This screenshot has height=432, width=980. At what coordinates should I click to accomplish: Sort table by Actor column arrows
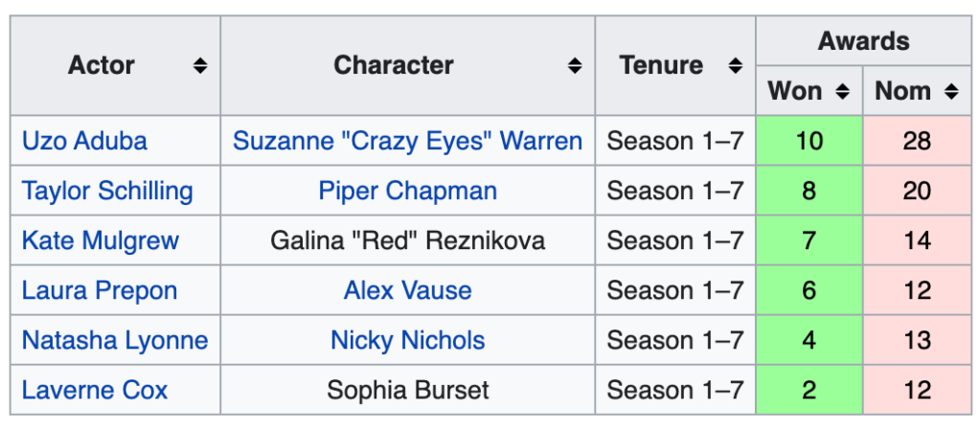click(x=199, y=66)
